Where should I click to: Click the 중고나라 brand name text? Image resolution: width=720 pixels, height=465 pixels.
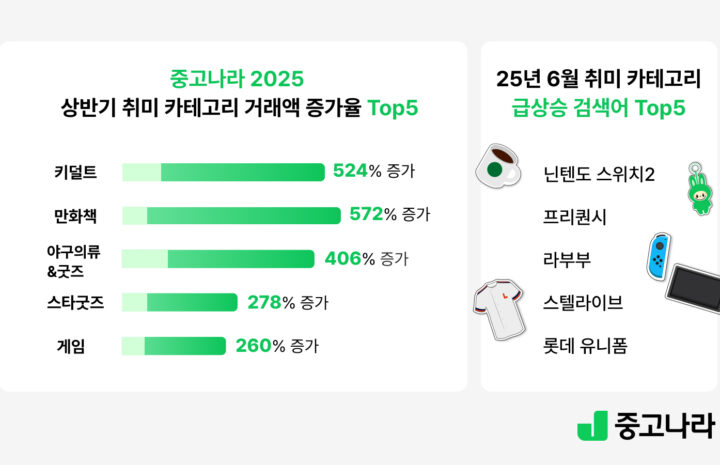pyautogui.click(x=664, y=426)
